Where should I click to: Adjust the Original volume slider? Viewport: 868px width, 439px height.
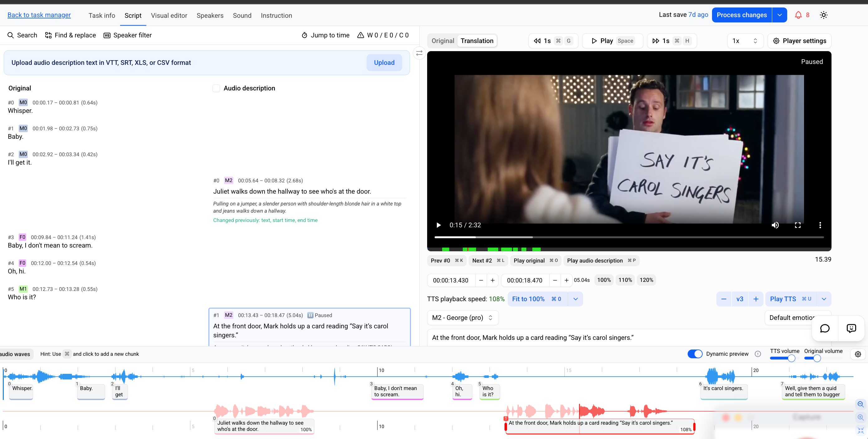tap(823, 358)
